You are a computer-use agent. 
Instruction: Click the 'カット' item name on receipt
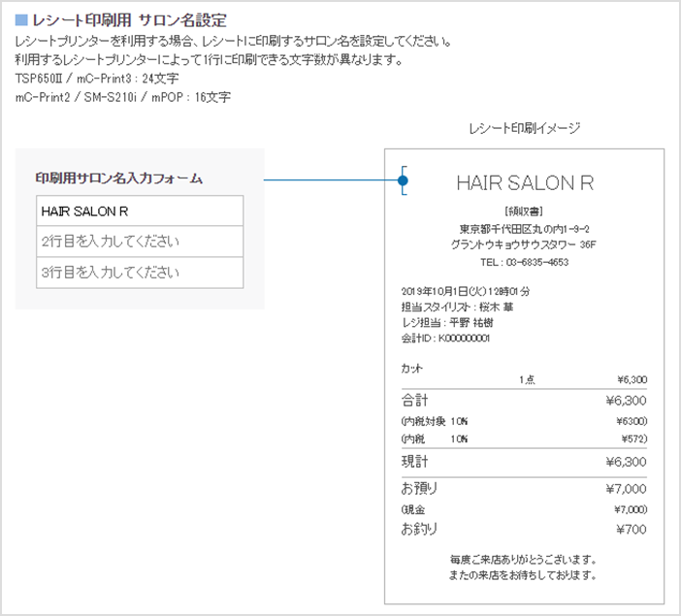411,369
